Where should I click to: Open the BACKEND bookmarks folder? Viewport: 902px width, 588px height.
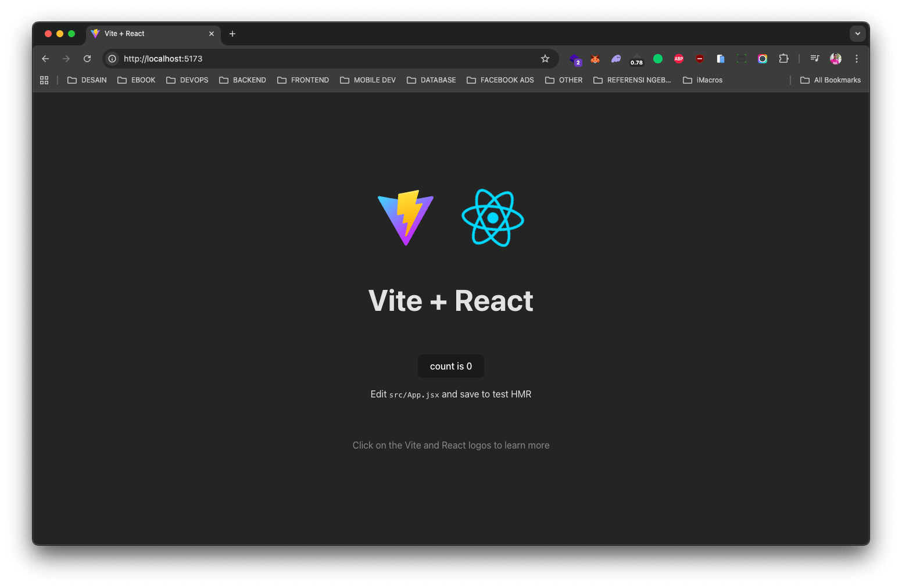(243, 80)
